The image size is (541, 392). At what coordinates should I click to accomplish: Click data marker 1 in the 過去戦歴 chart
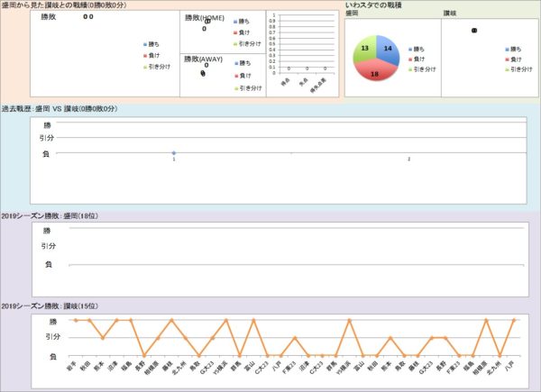(x=174, y=154)
